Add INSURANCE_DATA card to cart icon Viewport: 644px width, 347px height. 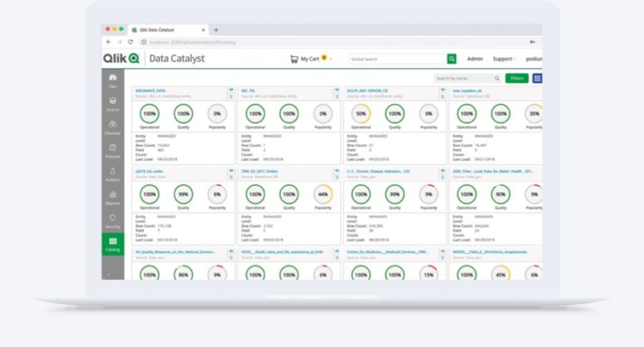231,97
